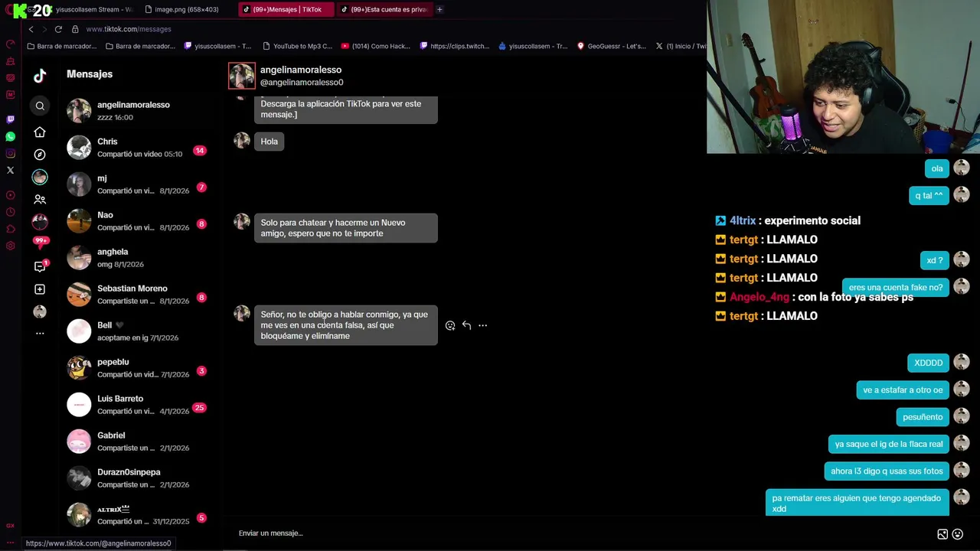Open the More three-dots sidebar icon
This screenshot has height=551, width=980.
(x=40, y=334)
